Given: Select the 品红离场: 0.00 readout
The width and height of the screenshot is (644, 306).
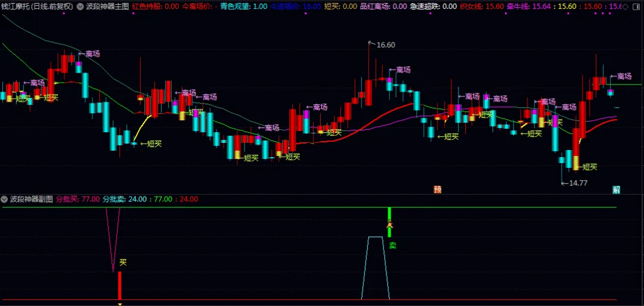Looking at the screenshot, I should (x=383, y=7).
